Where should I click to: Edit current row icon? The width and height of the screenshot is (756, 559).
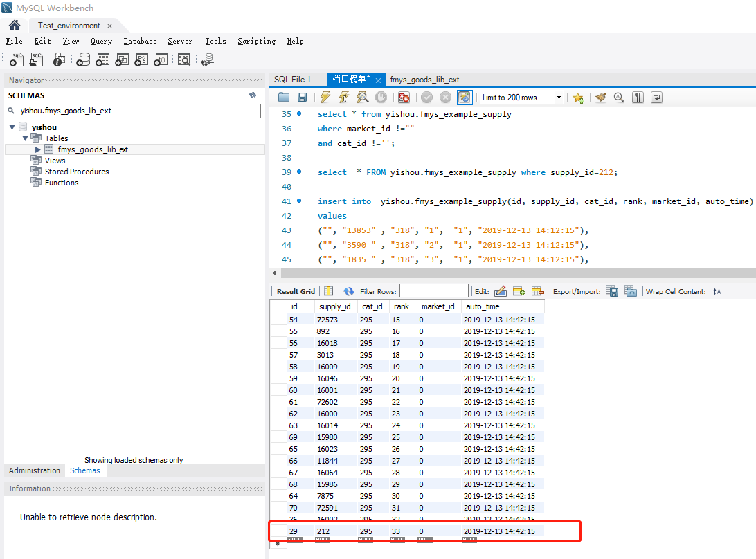click(x=501, y=291)
